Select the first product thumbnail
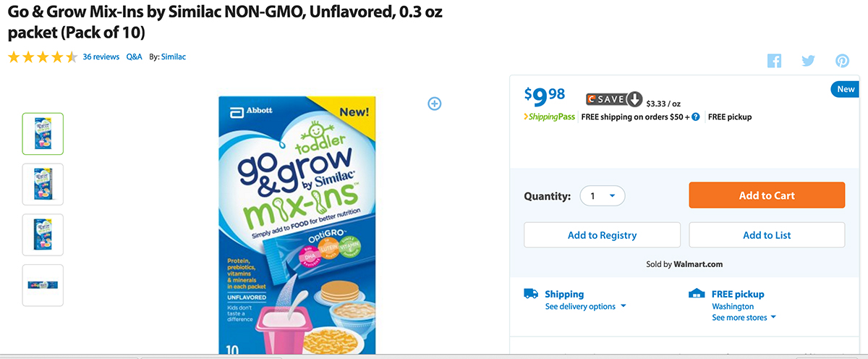 point(43,133)
